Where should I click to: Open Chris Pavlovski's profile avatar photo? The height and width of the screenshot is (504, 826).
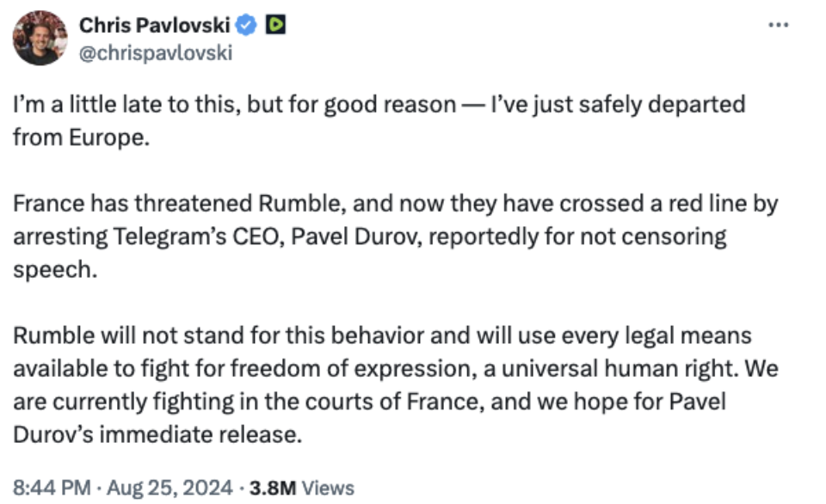pos(40,38)
